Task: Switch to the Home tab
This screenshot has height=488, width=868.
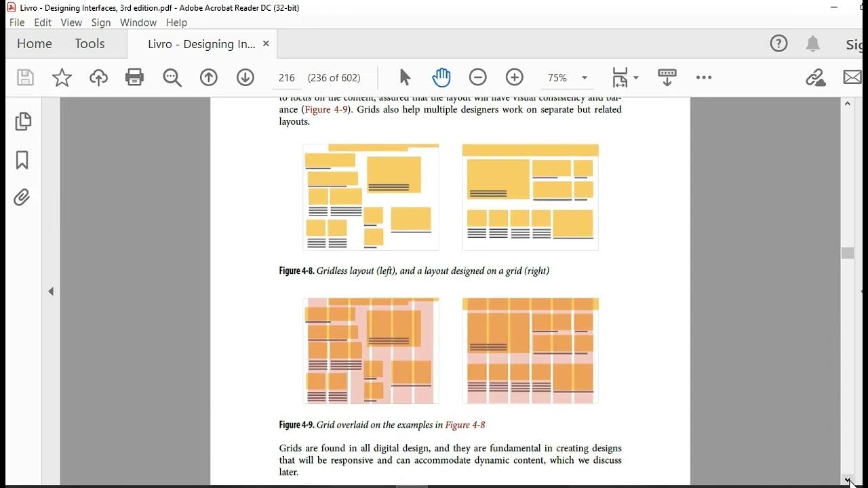Action: pyautogui.click(x=35, y=44)
